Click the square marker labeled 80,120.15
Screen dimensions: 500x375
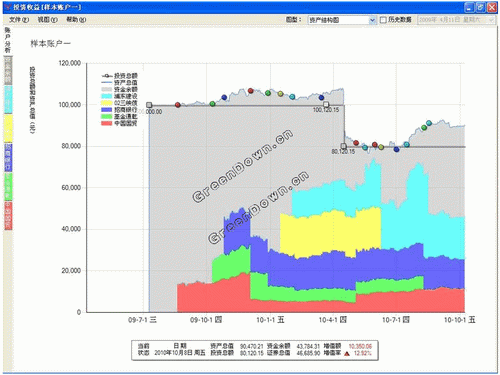click(344, 146)
